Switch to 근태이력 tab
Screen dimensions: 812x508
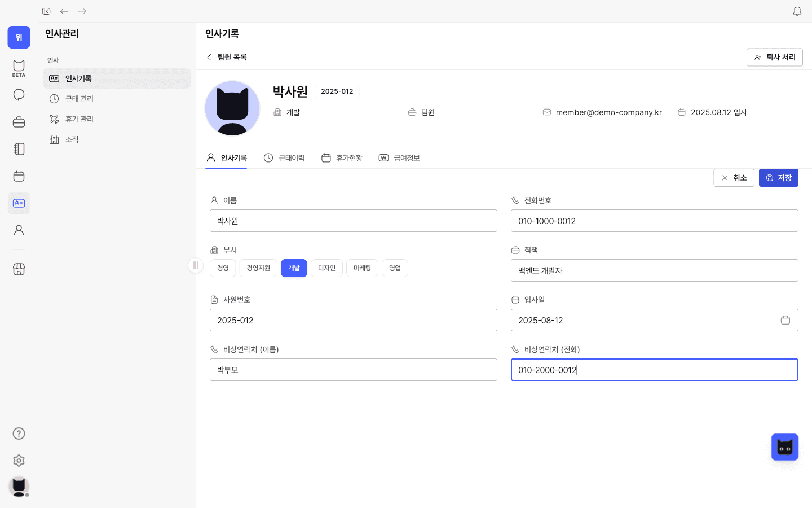point(284,158)
